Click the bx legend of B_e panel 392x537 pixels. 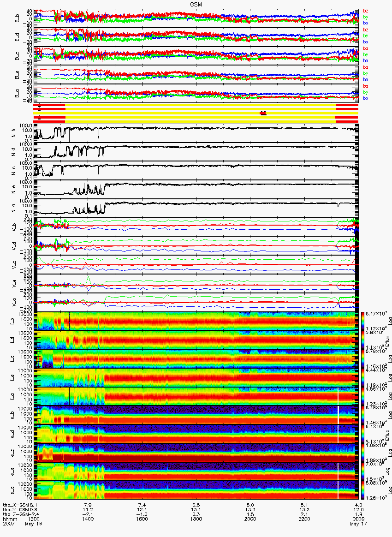[366, 79]
